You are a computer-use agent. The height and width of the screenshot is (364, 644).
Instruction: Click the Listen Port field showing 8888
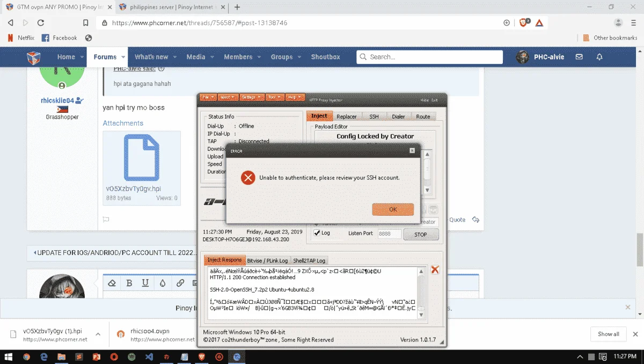(389, 234)
